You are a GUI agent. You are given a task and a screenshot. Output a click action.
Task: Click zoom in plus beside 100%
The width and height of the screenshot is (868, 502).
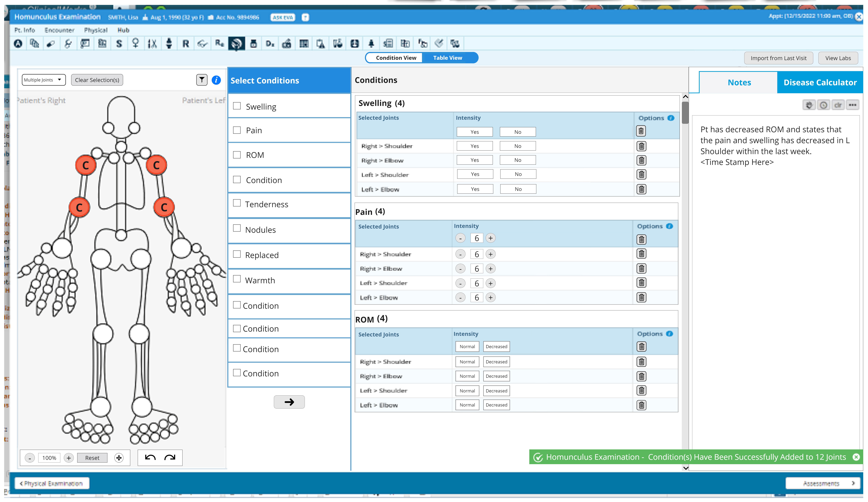[69, 458]
